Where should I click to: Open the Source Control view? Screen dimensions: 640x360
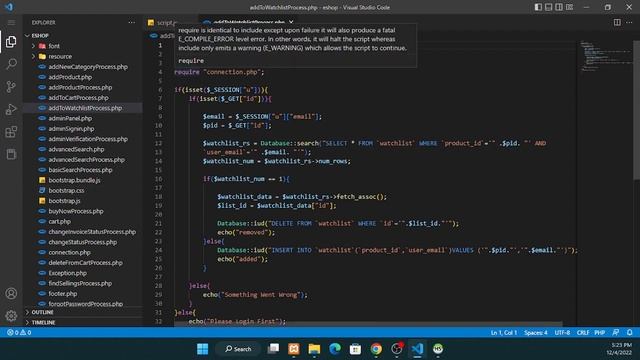pos(11,87)
